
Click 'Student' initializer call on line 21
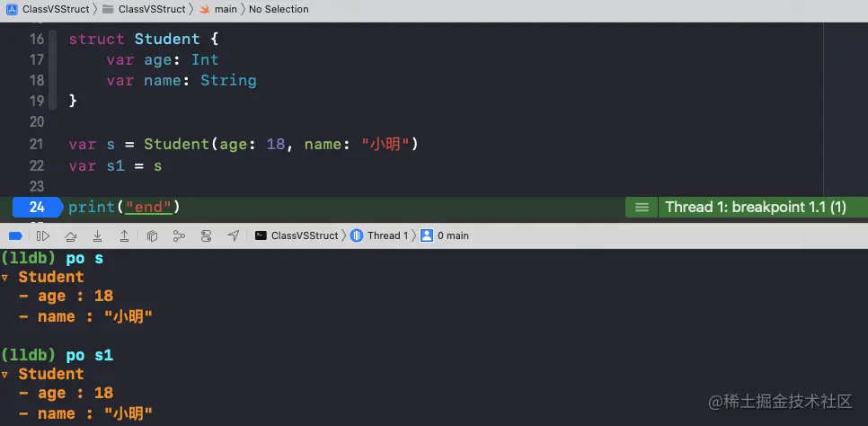(x=177, y=145)
